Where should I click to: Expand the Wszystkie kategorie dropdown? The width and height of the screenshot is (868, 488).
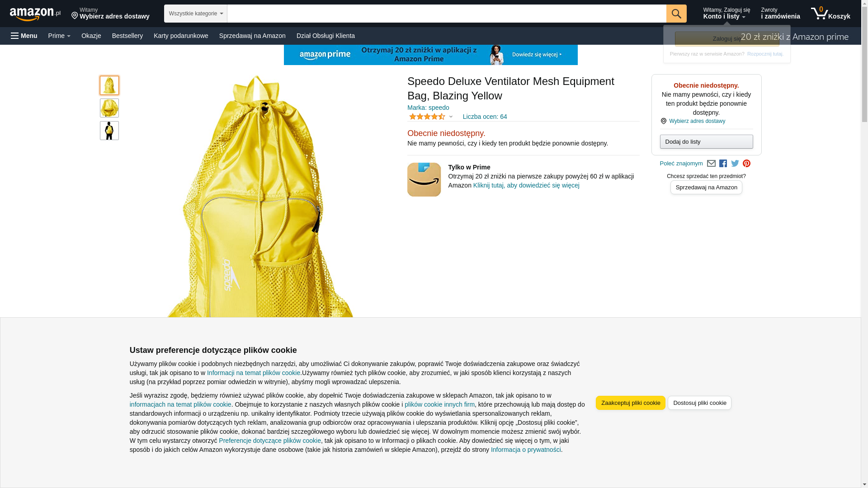195,14
